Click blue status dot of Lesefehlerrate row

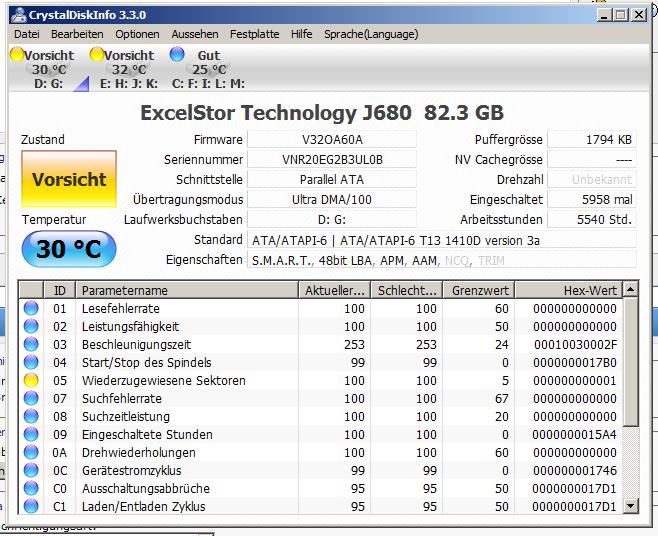31,308
